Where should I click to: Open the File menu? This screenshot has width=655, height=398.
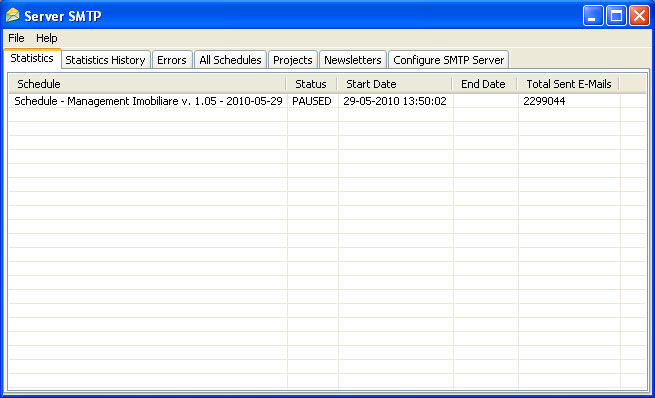16,38
